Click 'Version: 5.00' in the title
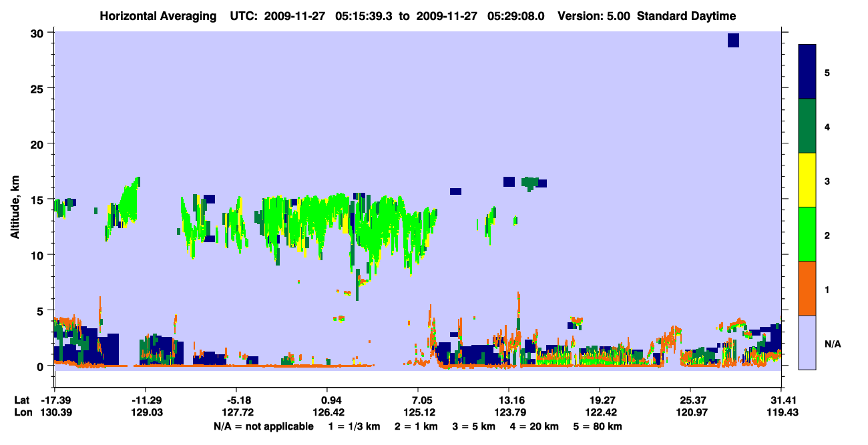The height and width of the screenshot is (445, 868). [x=595, y=16]
